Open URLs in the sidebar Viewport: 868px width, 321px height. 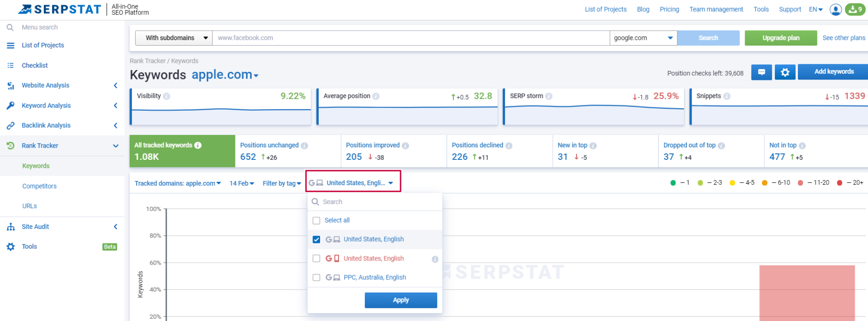29,206
